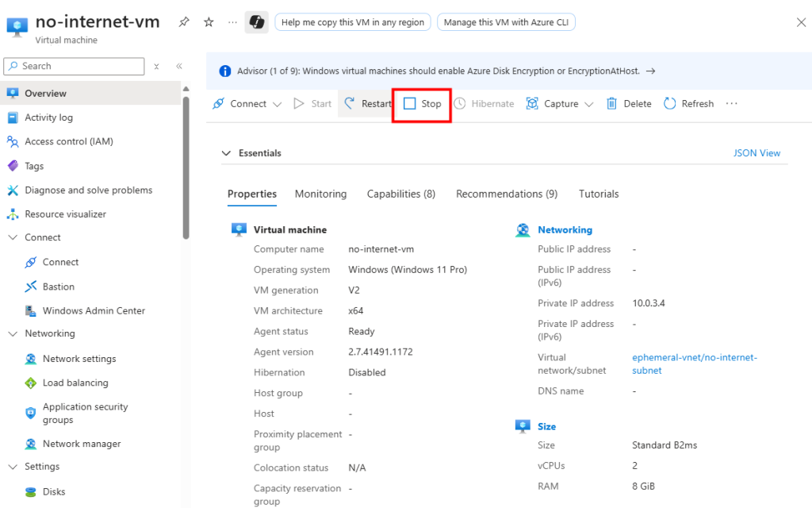Click the Agent status Ready value
This screenshot has height=508, width=812.
tap(362, 331)
